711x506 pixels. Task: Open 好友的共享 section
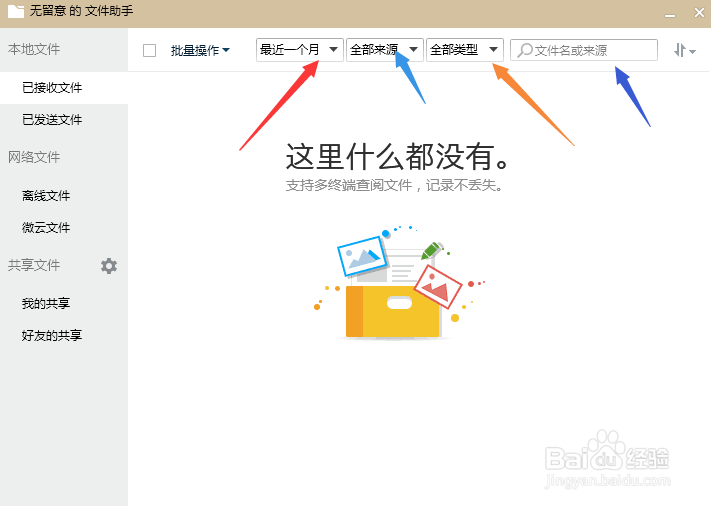[64, 336]
